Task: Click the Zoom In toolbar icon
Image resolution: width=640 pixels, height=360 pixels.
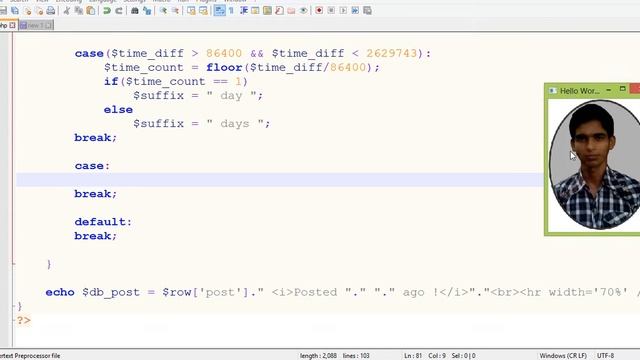Action: point(163,11)
